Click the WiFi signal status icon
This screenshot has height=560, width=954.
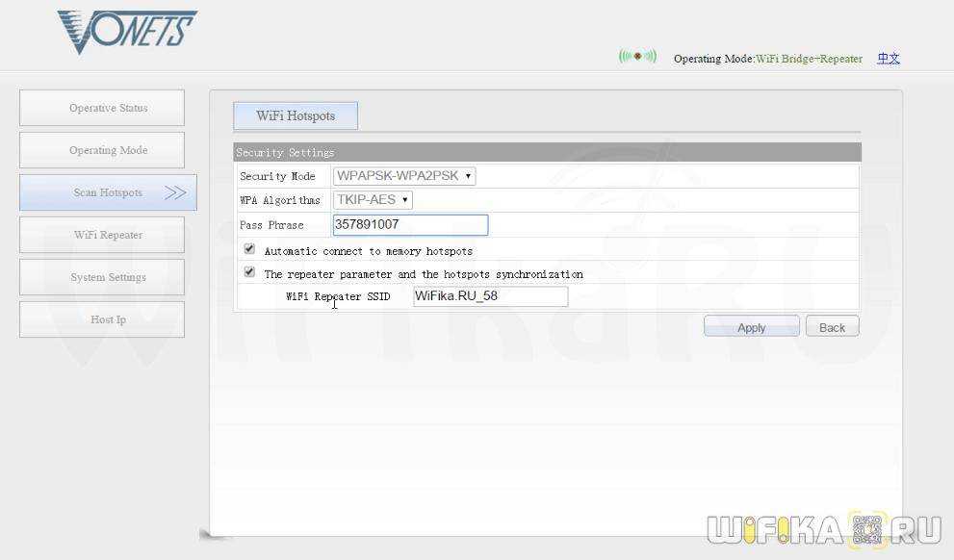[x=637, y=57]
